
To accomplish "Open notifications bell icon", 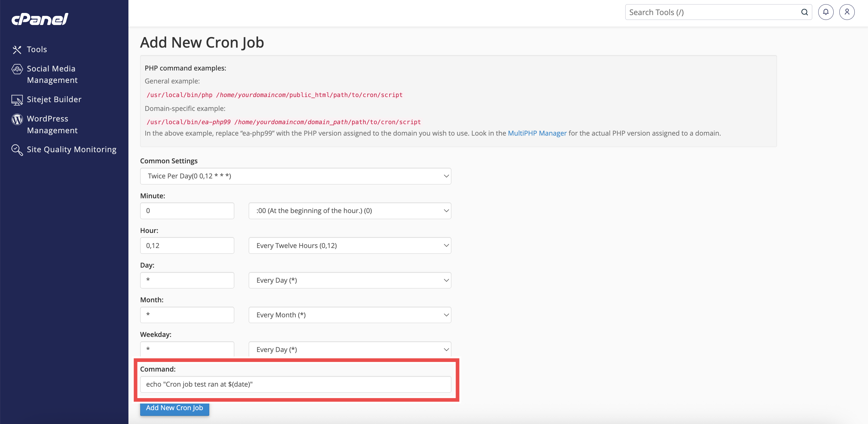I will pos(825,12).
